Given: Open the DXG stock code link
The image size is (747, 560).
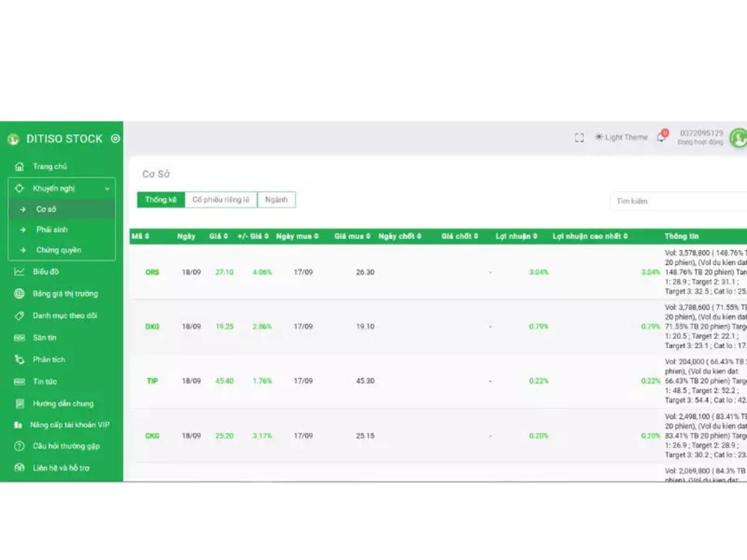Looking at the screenshot, I should click(152, 327).
